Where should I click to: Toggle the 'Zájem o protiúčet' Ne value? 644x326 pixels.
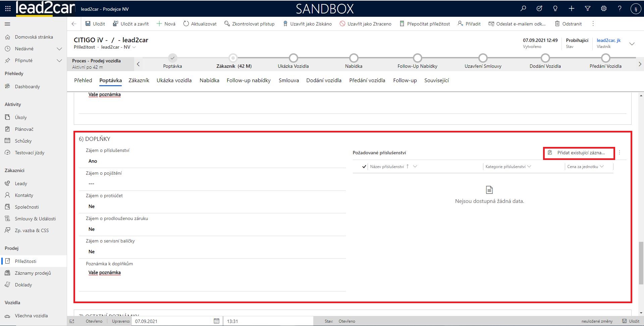(x=92, y=207)
